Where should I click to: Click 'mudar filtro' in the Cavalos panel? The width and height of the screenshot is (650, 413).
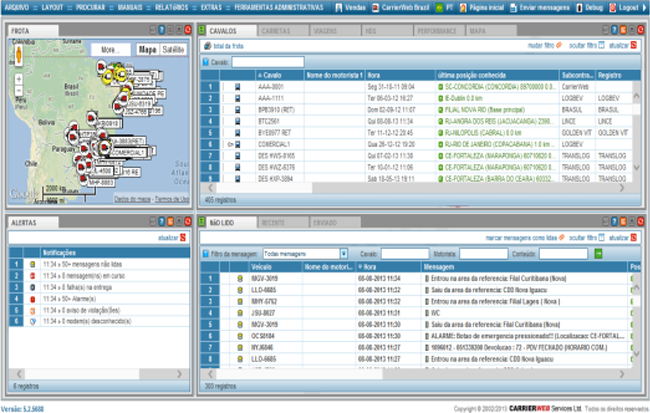(x=544, y=45)
